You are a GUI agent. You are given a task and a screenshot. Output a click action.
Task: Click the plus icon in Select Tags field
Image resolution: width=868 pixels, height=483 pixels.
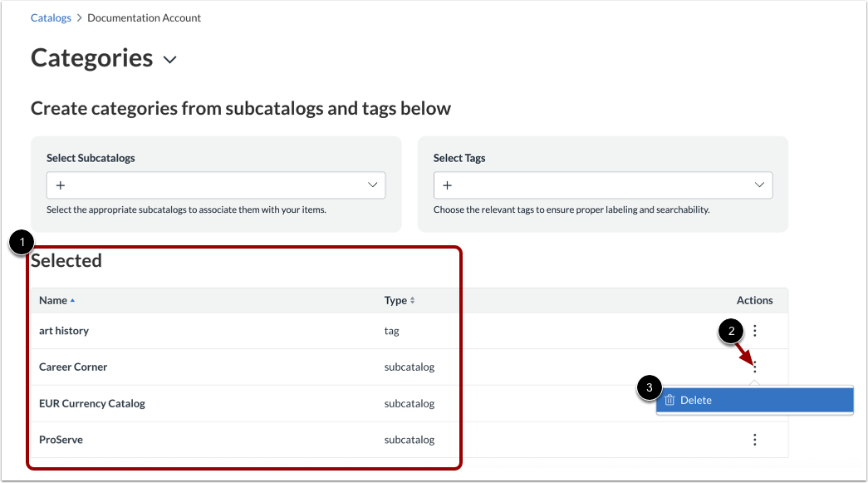coord(448,185)
